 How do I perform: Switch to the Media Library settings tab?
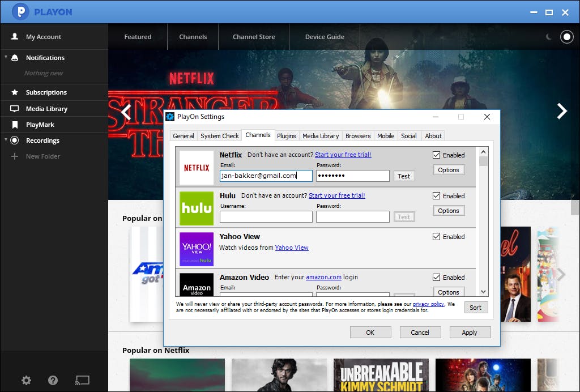321,136
